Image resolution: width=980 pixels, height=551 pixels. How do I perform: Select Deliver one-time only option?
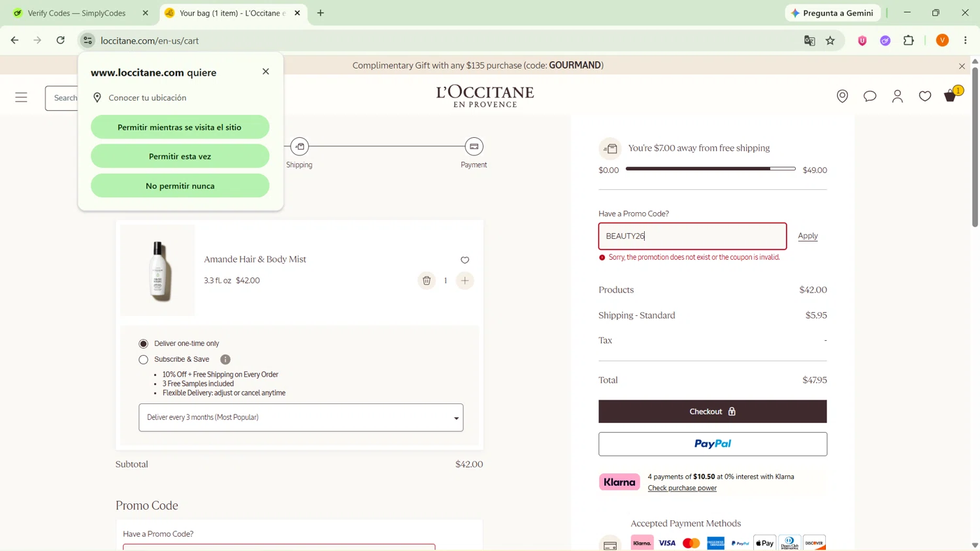[x=143, y=344]
